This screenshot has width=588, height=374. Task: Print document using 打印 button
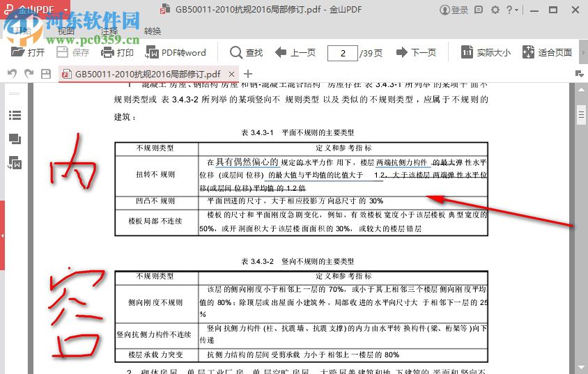click(x=117, y=52)
